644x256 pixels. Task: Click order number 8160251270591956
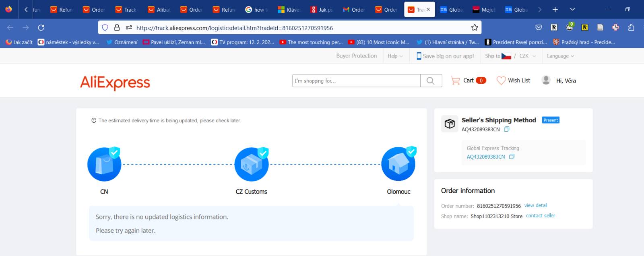pos(499,206)
